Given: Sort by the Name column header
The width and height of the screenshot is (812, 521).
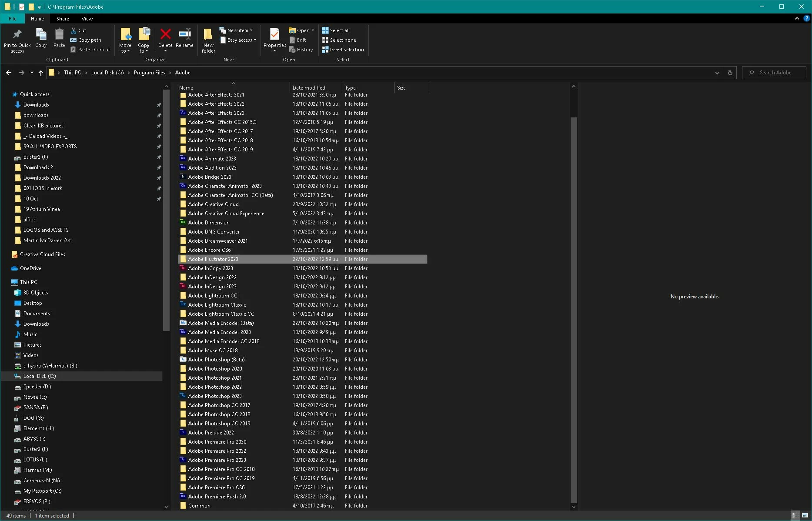Looking at the screenshot, I should (233, 87).
